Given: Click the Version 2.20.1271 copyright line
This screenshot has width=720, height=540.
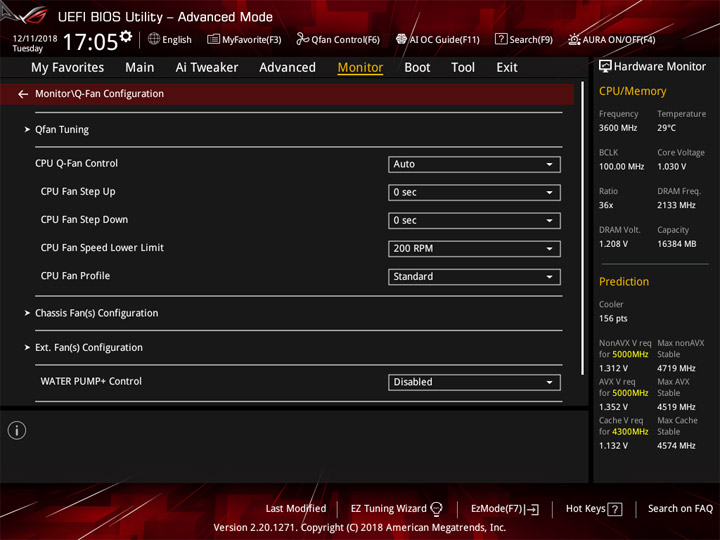Looking at the screenshot, I should pyautogui.click(x=359, y=528).
